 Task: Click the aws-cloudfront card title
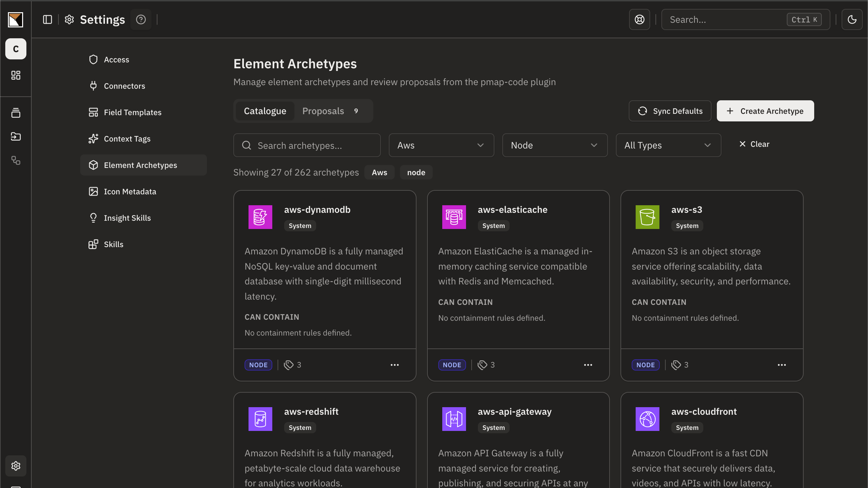[x=704, y=411]
